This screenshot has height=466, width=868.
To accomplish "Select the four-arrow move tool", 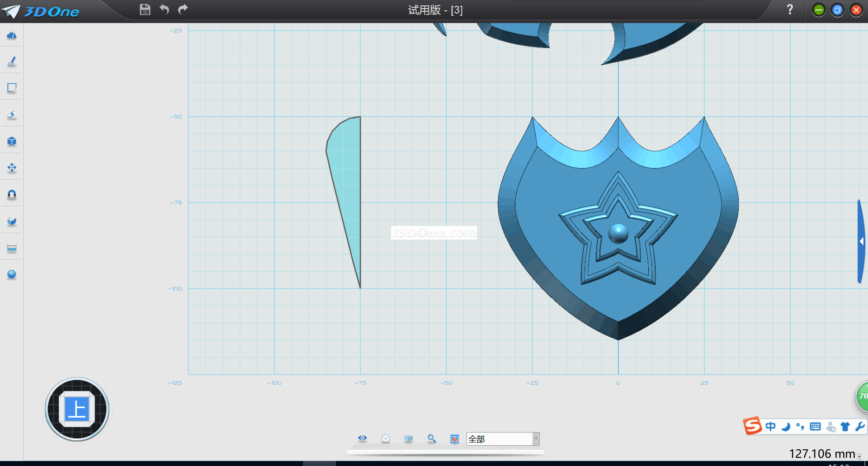I will [12, 168].
